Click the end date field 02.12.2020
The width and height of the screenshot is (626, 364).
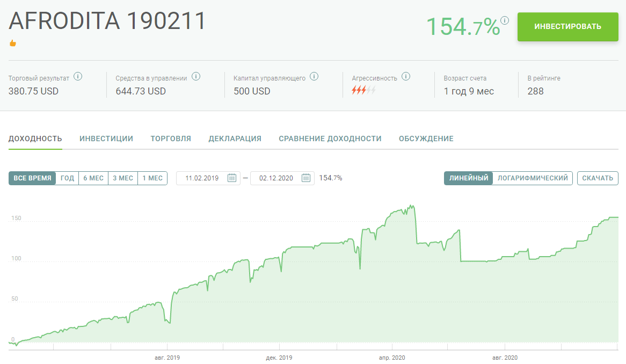click(x=282, y=178)
